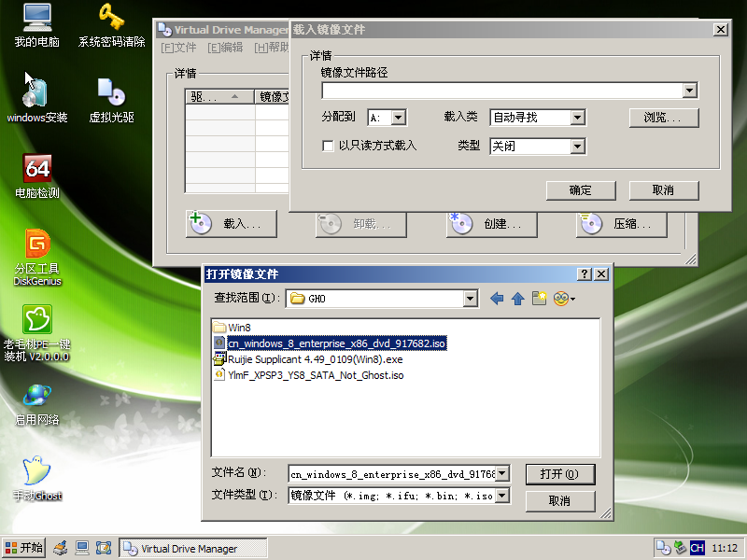The height and width of the screenshot is (560, 747).
Task: Click the Ruijie Supplicant exe file icon
Action: point(219,359)
